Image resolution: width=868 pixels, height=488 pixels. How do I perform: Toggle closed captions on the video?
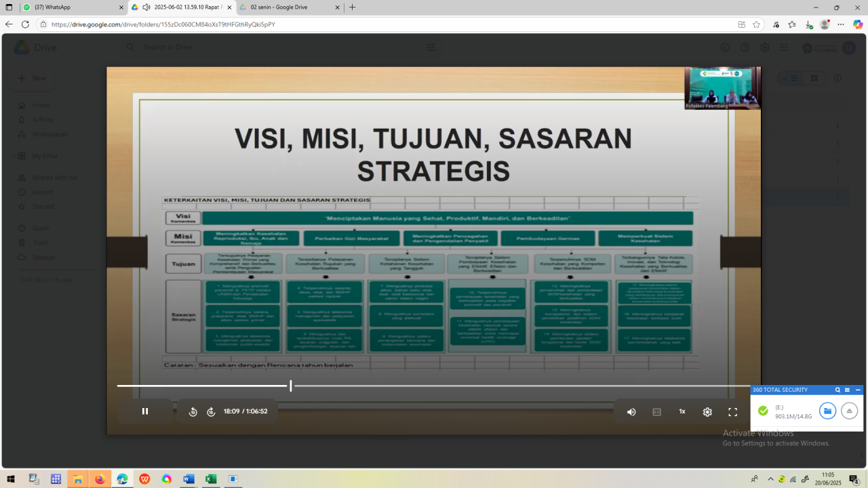tap(656, 411)
